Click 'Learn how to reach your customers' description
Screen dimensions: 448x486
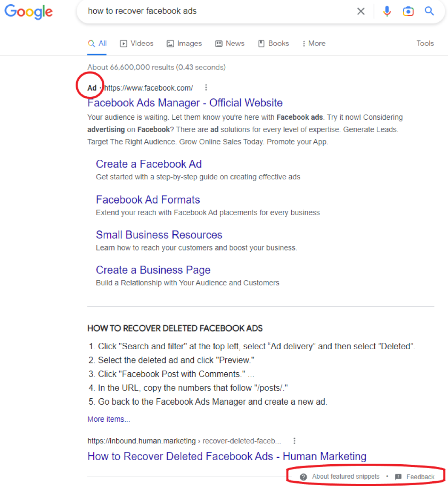[x=196, y=247]
